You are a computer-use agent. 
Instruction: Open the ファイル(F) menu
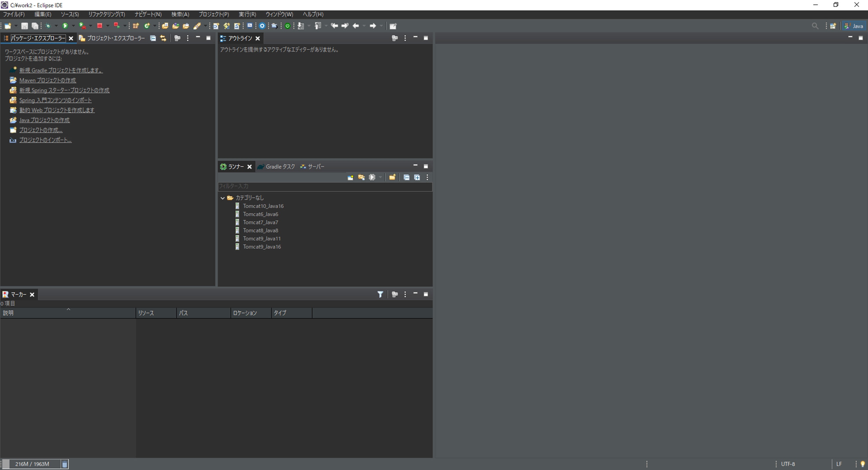[x=14, y=14]
